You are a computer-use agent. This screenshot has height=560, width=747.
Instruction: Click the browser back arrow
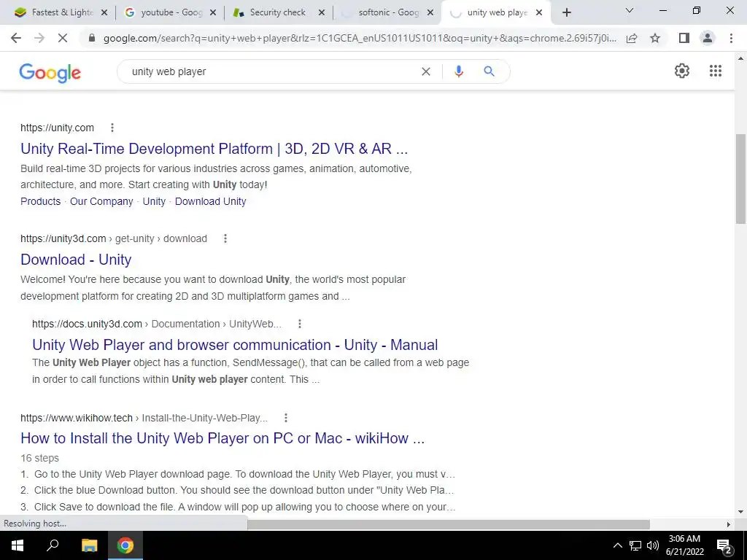16,38
